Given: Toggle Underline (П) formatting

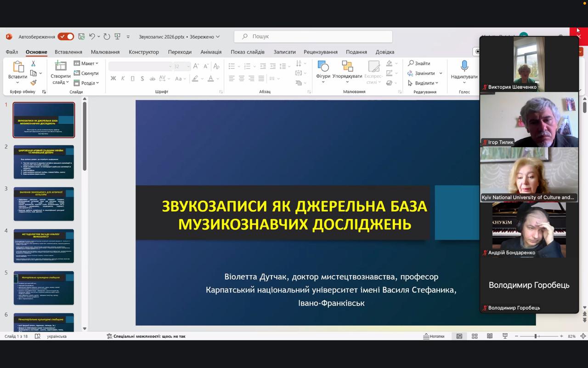Looking at the screenshot, I should pyautogui.click(x=133, y=79).
